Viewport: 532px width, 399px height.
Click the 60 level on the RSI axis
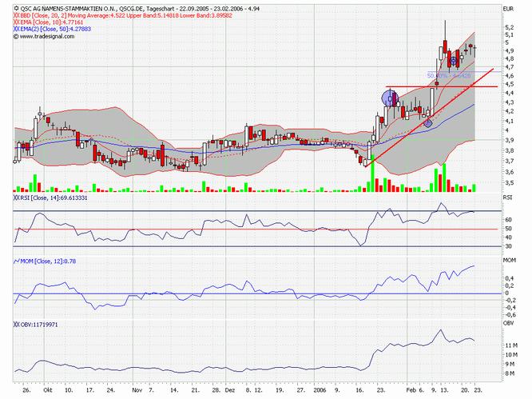(508, 220)
